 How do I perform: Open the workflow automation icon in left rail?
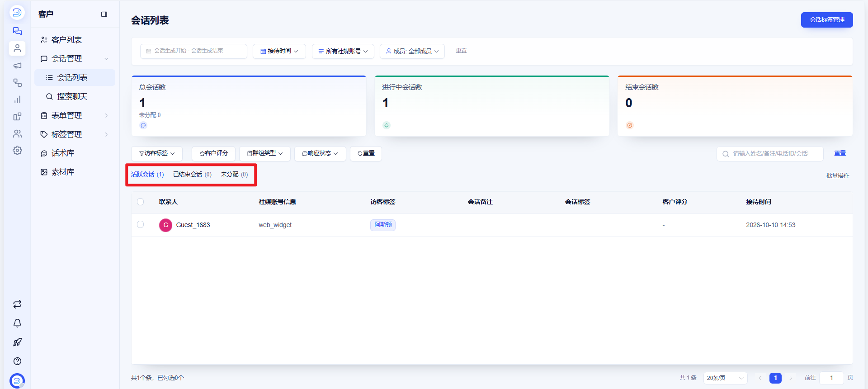point(17,82)
